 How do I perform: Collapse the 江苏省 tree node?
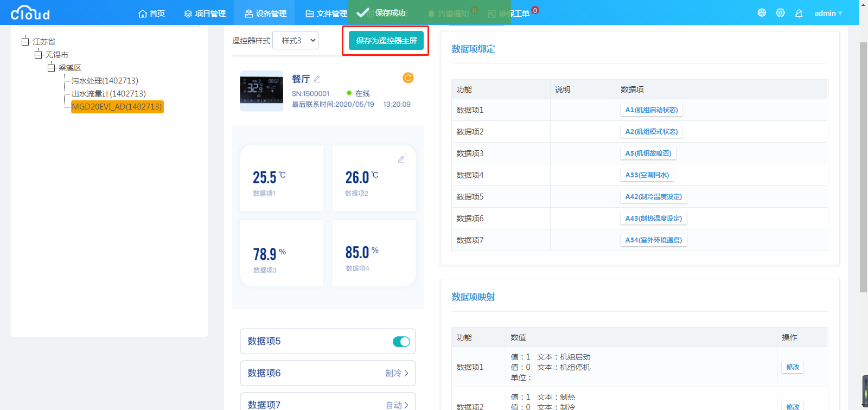[25, 42]
